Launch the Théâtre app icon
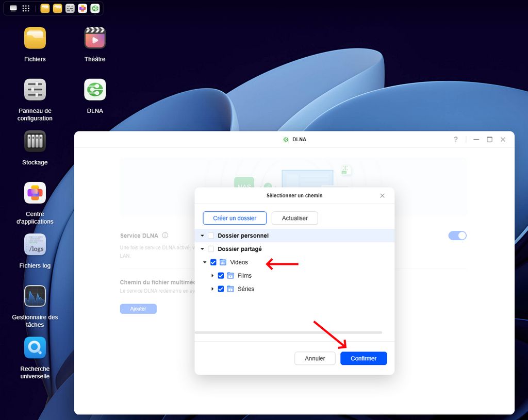The image size is (528, 420). point(95,39)
